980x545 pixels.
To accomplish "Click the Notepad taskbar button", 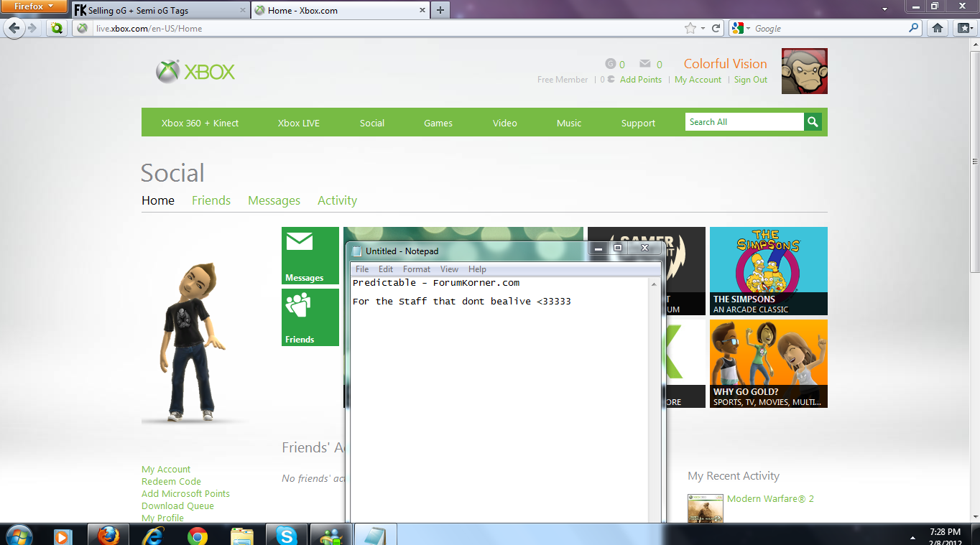I will [376, 535].
